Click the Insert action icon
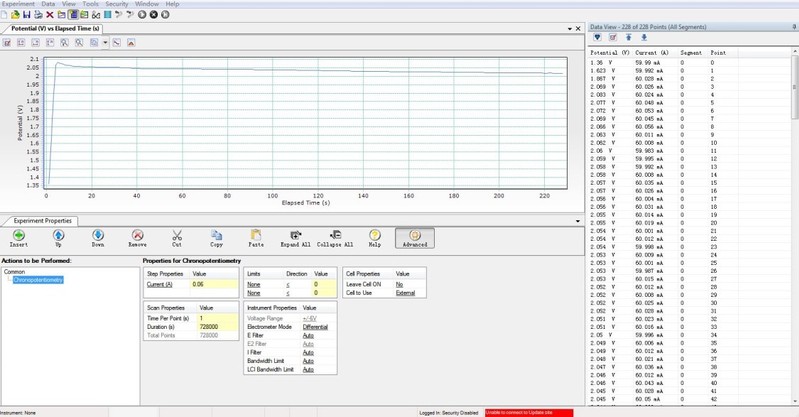 point(18,236)
